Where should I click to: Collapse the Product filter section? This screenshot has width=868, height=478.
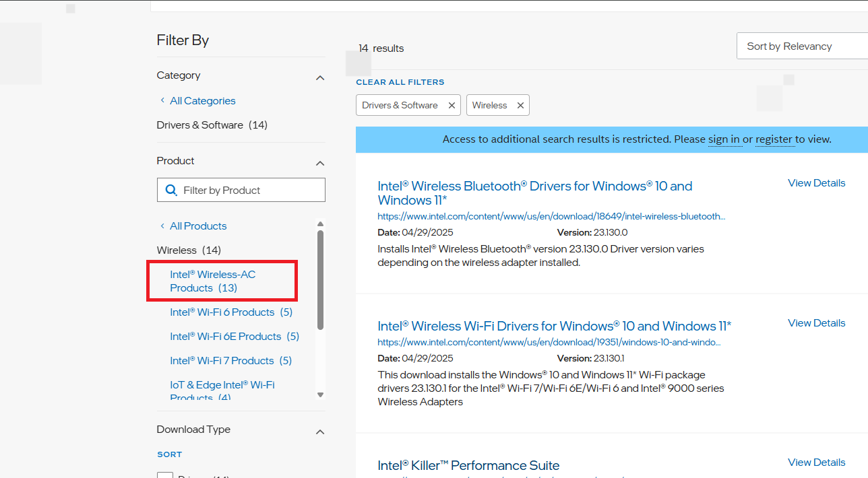tap(320, 164)
